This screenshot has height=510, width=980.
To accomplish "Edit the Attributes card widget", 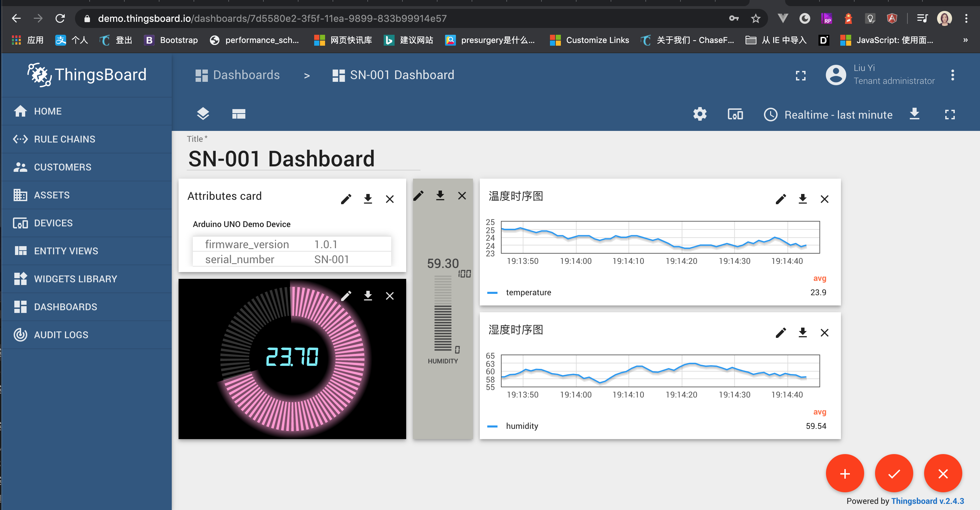I will (x=346, y=199).
